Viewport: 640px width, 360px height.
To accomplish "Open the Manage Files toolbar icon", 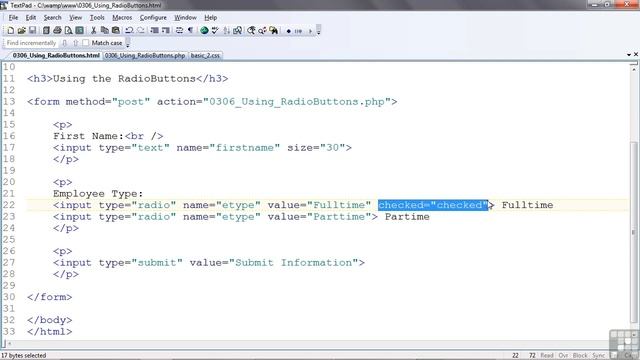I will point(46,31).
